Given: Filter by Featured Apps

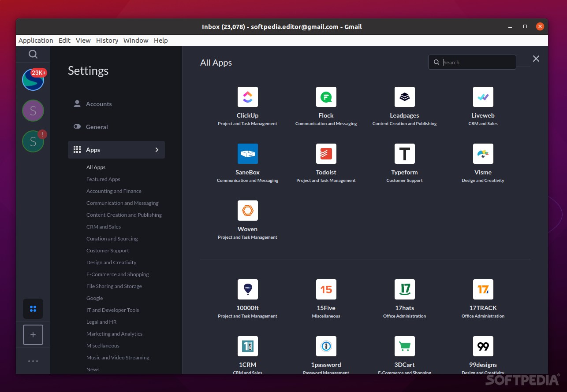Looking at the screenshot, I should pos(103,179).
